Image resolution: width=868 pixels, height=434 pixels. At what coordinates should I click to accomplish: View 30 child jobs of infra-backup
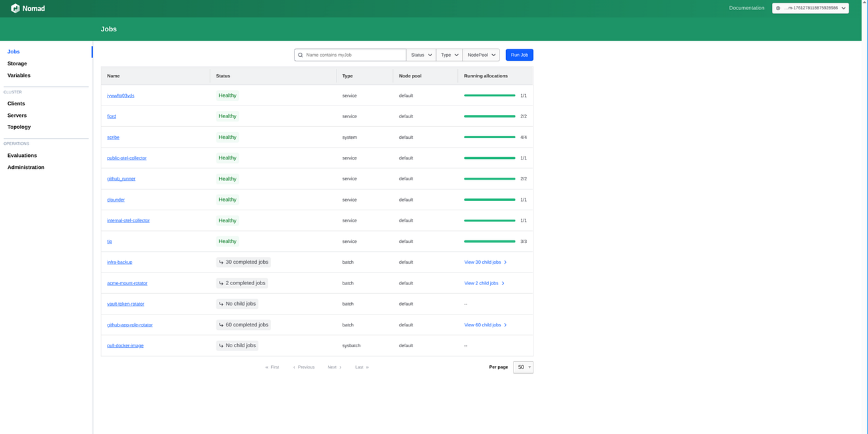point(481,262)
